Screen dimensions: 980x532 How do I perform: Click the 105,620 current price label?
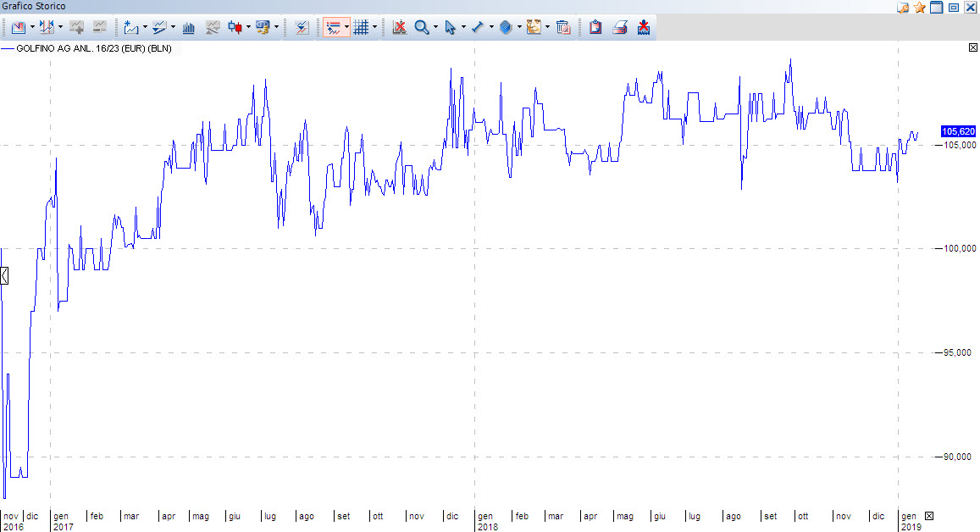[x=958, y=131]
